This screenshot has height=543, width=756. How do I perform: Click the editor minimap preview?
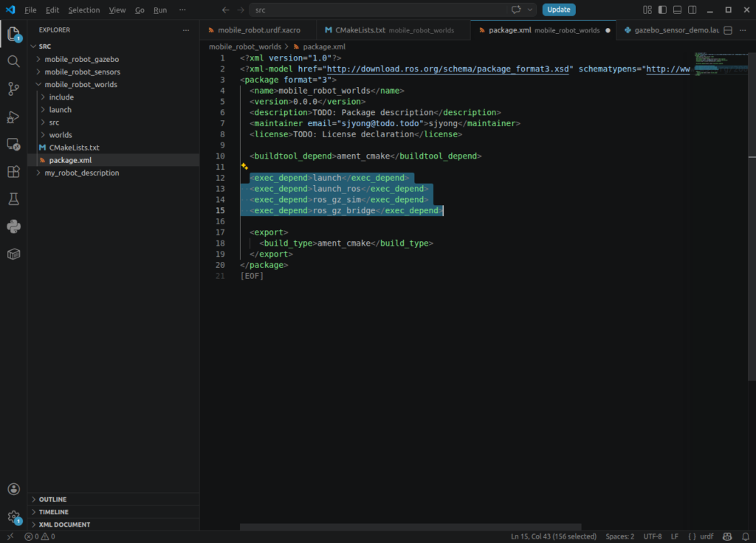[721, 63]
